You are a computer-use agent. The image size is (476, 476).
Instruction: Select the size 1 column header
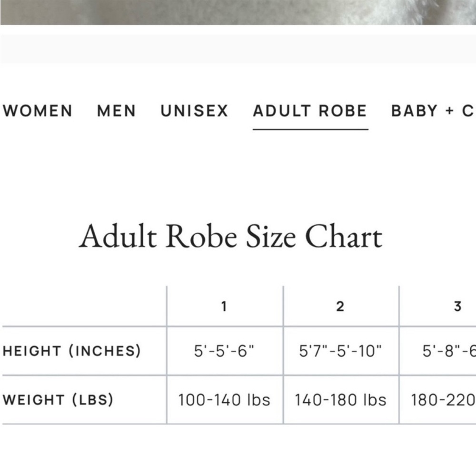pyautogui.click(x=224, y=306)
